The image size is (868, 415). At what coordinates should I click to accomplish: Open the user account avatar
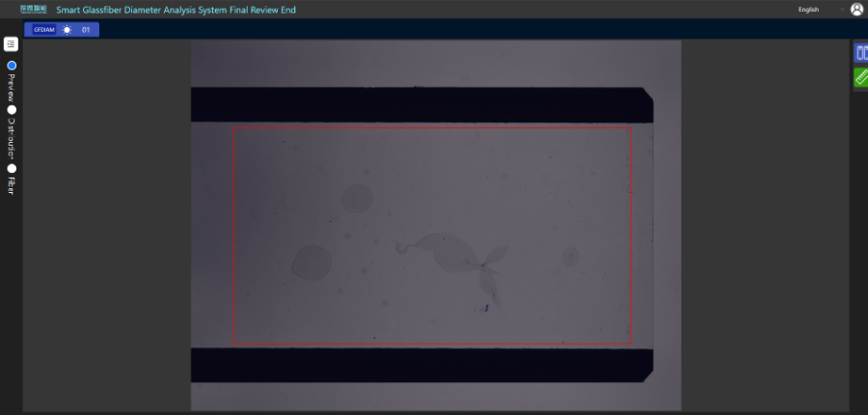coord(856,10)
